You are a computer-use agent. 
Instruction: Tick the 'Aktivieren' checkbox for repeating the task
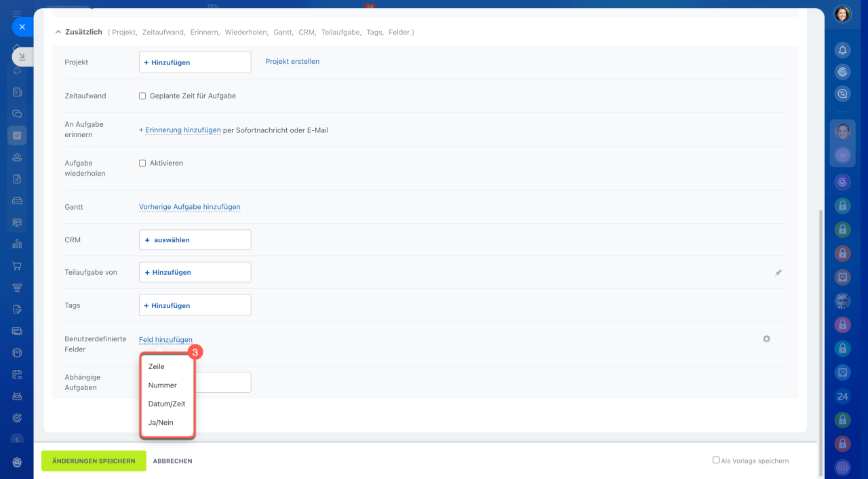pyautogui.click(x=142, y=164)
